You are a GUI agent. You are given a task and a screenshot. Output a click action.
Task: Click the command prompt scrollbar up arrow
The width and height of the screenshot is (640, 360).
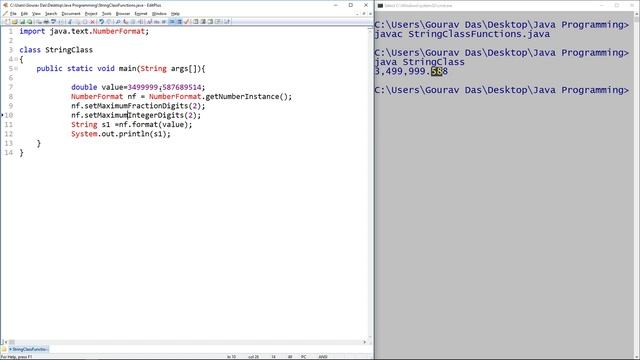[636, 14]
